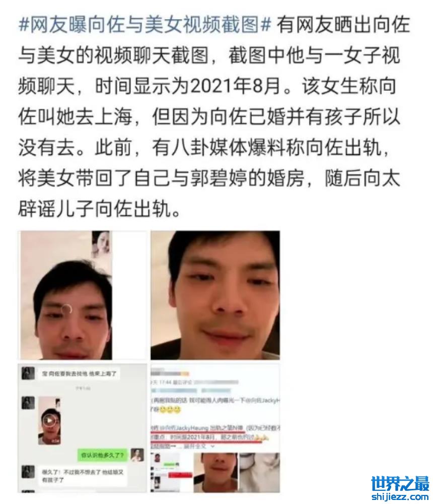The width and height of the screenshot is (433, 504).
Task: Open the Weibo comment screenshot thumbnail
Action: (215, 428)
